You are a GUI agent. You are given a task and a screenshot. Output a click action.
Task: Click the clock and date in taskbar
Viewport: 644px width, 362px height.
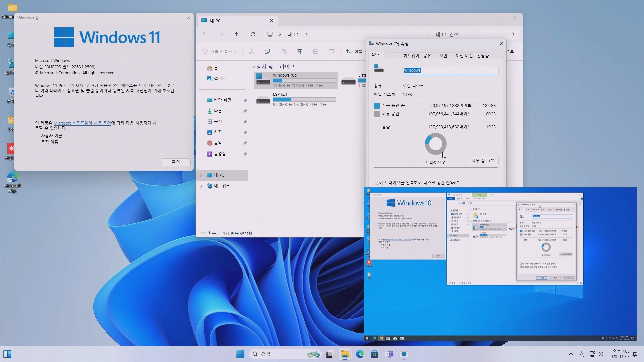pyautogui.click(x=619, y=354)
